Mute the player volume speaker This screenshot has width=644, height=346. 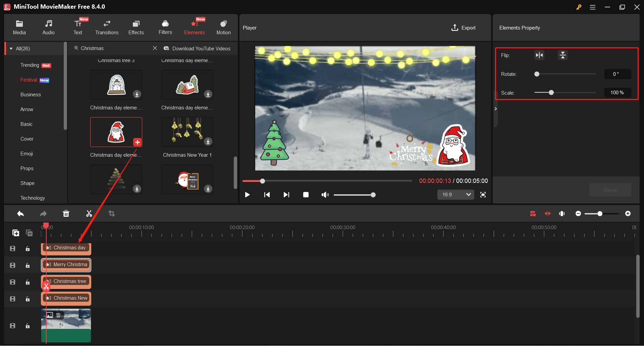324,194
